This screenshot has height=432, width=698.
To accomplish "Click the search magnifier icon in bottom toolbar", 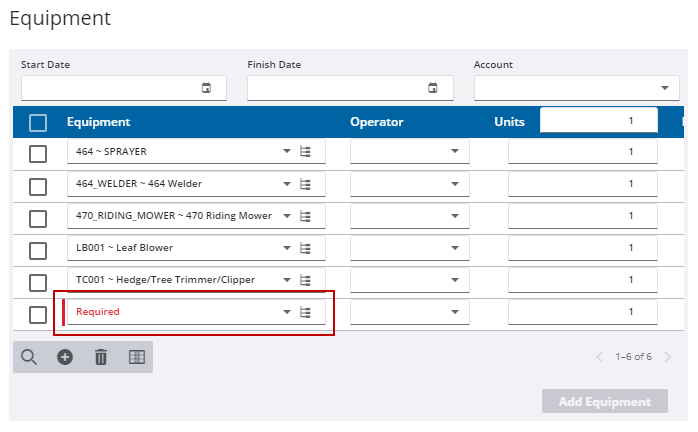I will tap(29, 357).
